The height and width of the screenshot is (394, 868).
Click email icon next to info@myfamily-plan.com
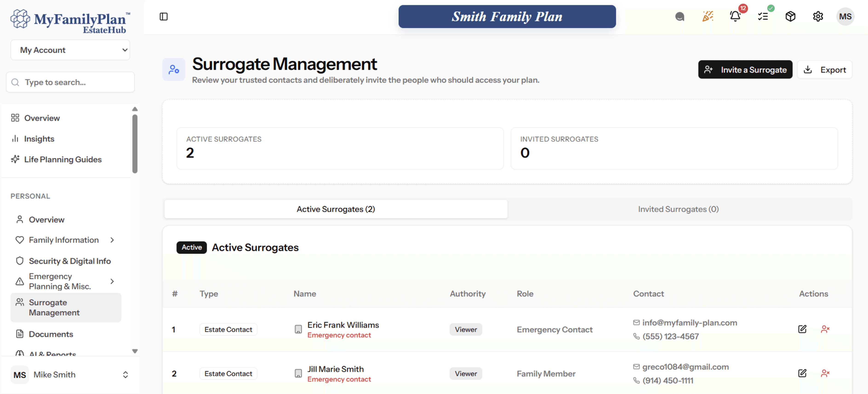pos(636,323)
